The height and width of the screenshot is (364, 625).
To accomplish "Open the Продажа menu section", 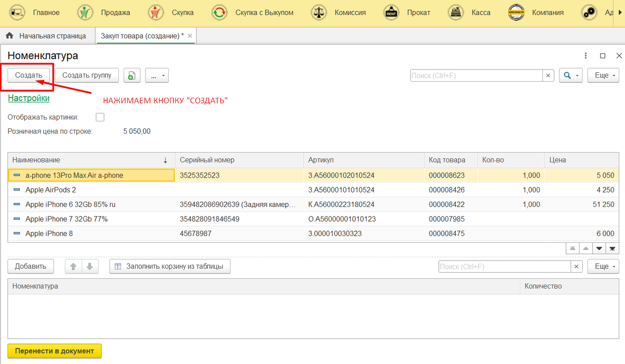I will coord(115,12).
